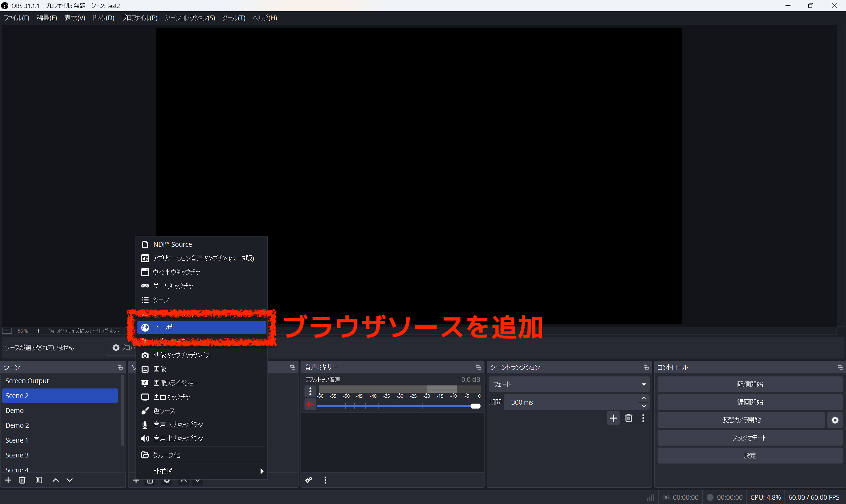Pop out the Sources dock
Image resolution: width=846 pixels, height=504 pixels.
point(292,367)
